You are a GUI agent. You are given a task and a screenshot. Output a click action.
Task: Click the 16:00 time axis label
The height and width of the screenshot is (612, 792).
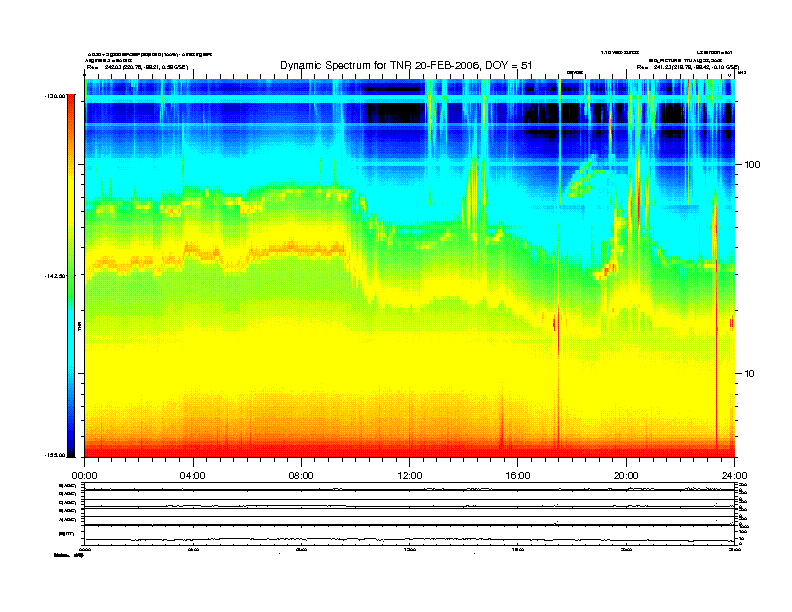pos(518,476)
